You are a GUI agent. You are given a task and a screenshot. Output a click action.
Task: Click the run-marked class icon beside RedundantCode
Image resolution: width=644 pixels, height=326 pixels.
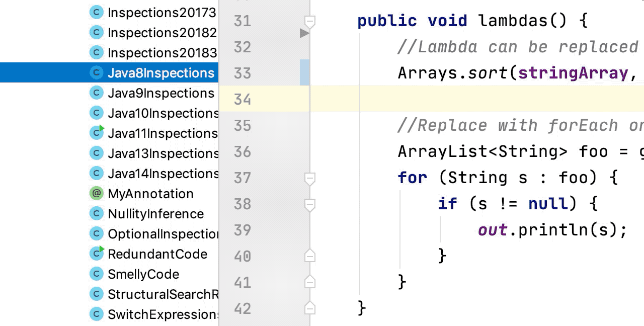96,254
